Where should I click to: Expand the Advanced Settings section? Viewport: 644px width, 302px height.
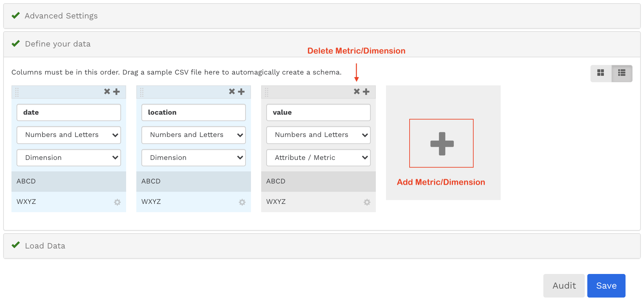pos(61,16)
